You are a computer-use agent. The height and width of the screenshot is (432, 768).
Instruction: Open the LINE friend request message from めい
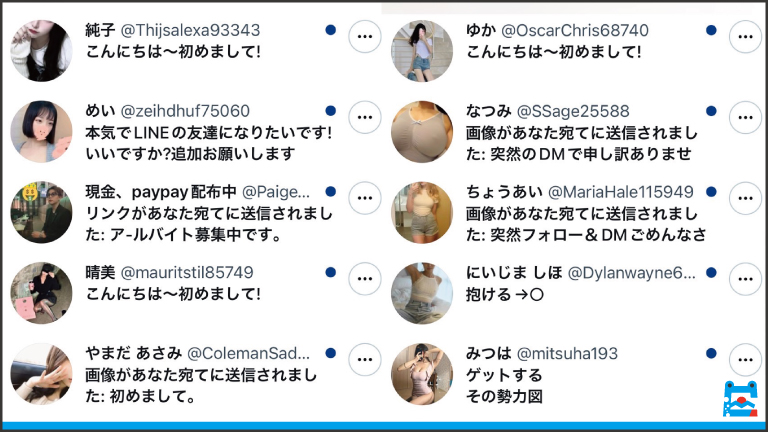(x=208, y=143)
